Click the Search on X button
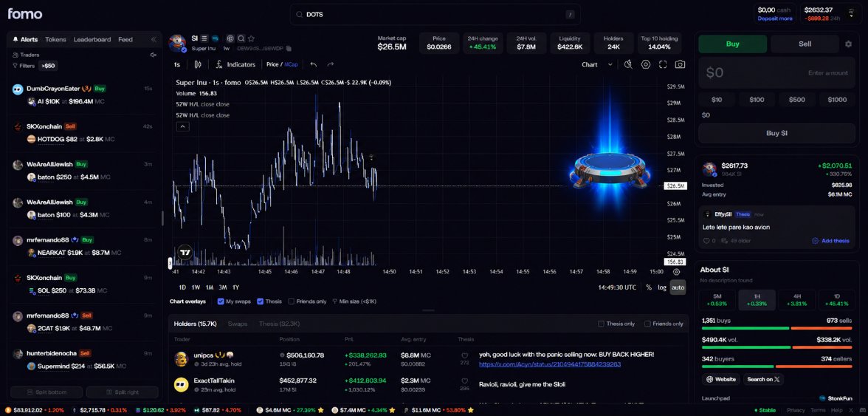The height and width of the screenshot is (416, 868). 763,380
